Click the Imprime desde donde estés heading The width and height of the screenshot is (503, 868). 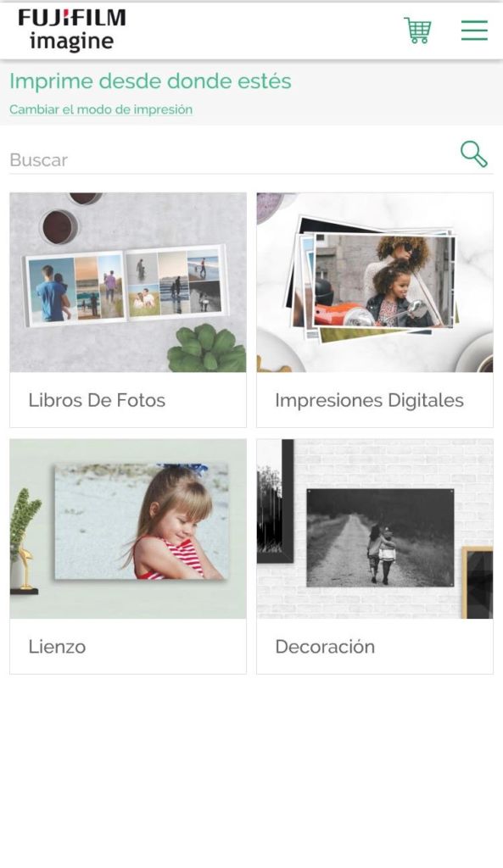[x=150, y=81]
